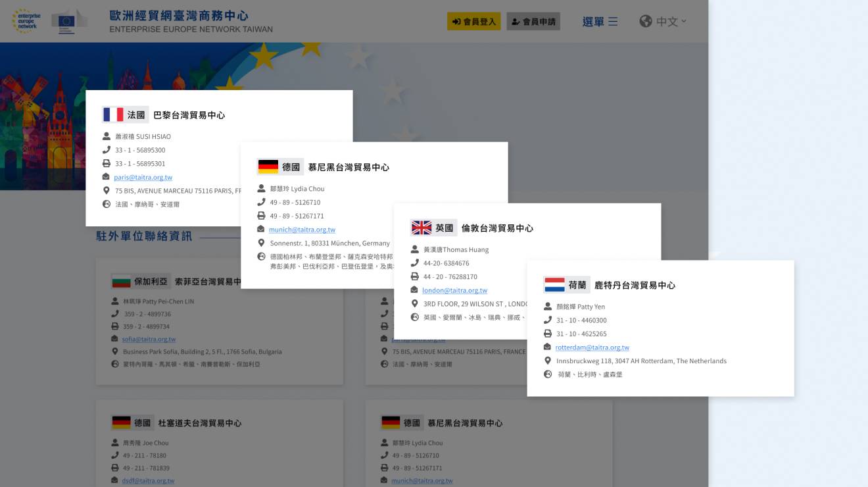868x487 pixels.
Task: Click the title 倫敦台灣貿易中心
Action: click(497, 228)
